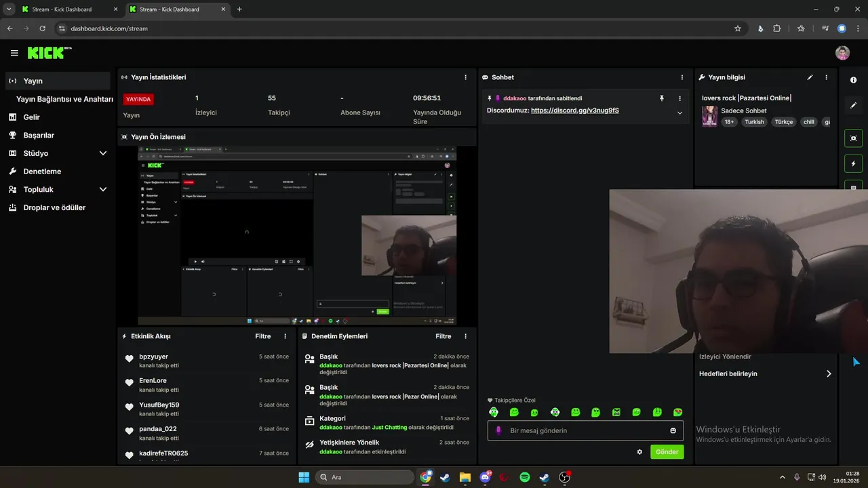Click the stream preview thumbnail

[x=297, y=235]
